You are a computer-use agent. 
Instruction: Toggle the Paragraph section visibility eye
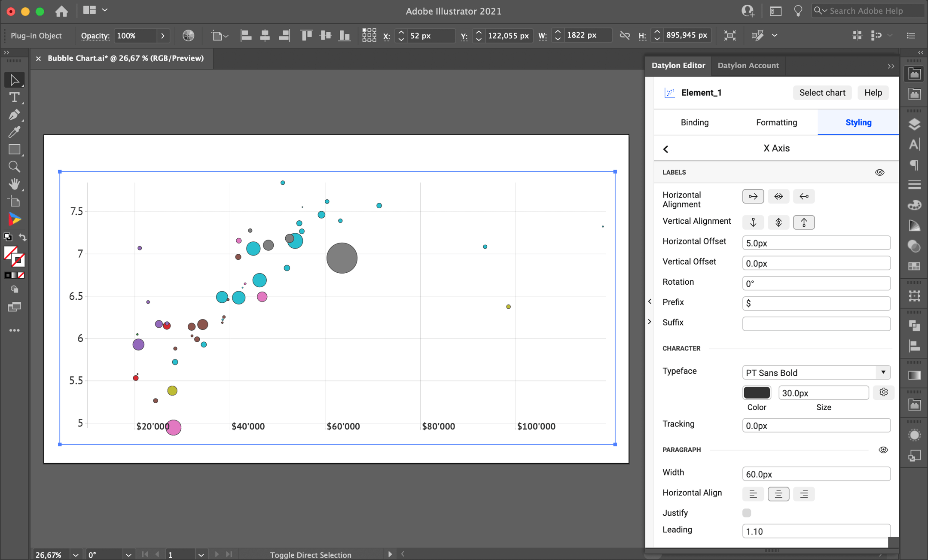pyautogui.click(x=883, y=449)
